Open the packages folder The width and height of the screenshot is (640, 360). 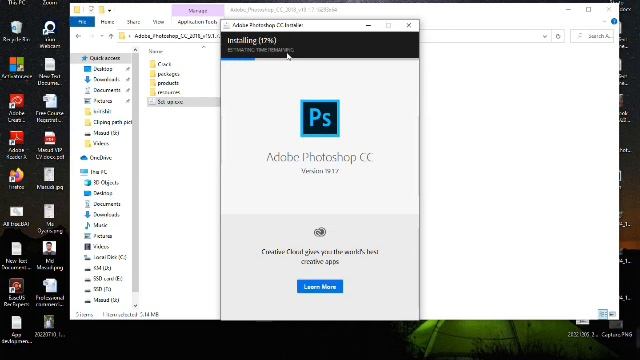[164, 74]
